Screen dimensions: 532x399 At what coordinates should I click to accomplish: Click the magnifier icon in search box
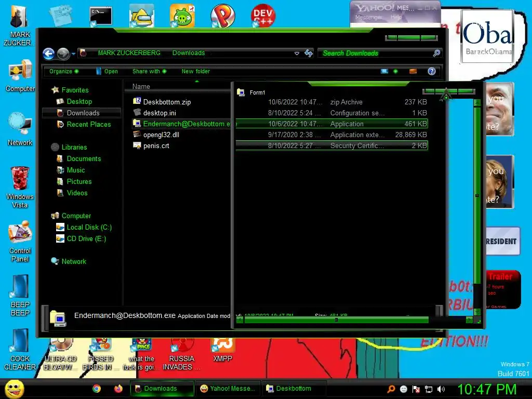(x=436, y=53)
